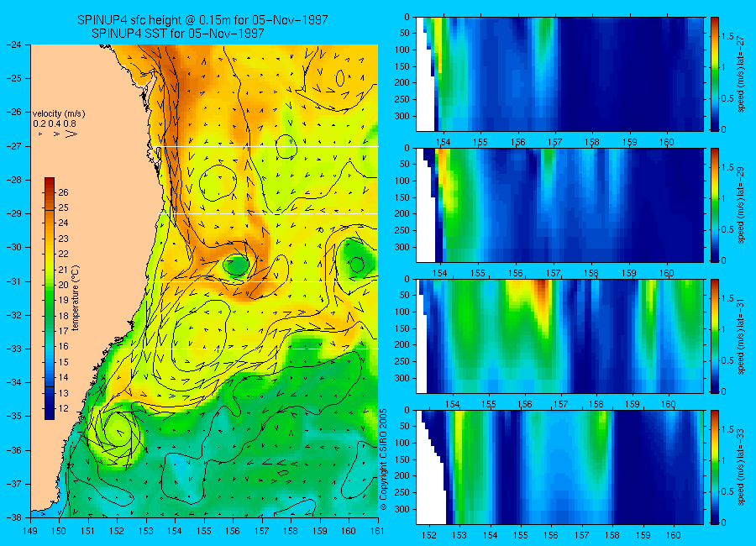Click the speed section panel for lat=-33

point(559,467)
